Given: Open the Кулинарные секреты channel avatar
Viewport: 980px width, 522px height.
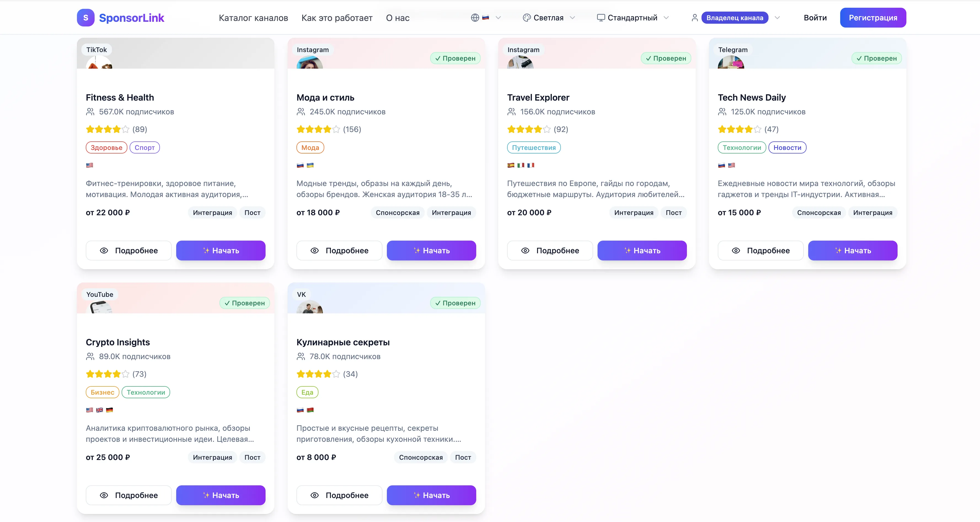Looking at the screenshot, I should tap(309, 307).
